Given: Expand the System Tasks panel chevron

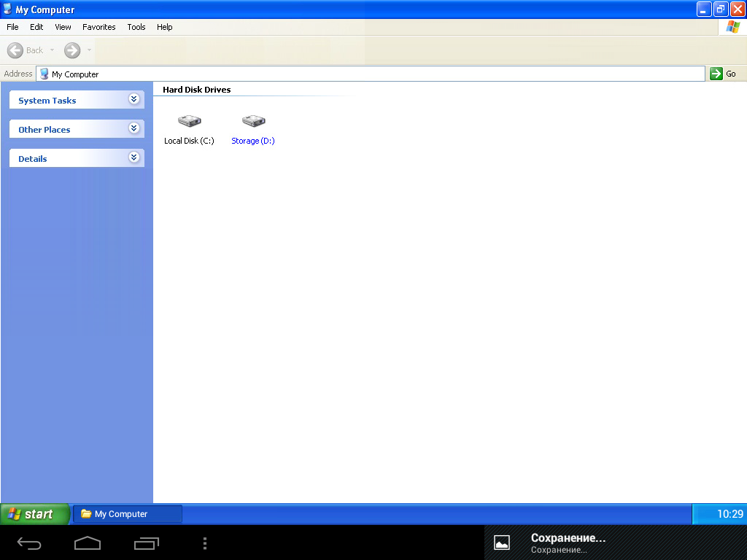Looking at the screenshot, I should pyautogui.click(x=134, y=99).
